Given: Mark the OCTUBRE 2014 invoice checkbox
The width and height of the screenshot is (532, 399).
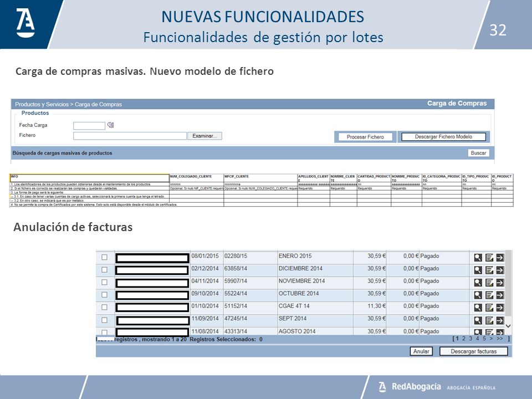Looking at the screenshot, I should click(105, 295).
